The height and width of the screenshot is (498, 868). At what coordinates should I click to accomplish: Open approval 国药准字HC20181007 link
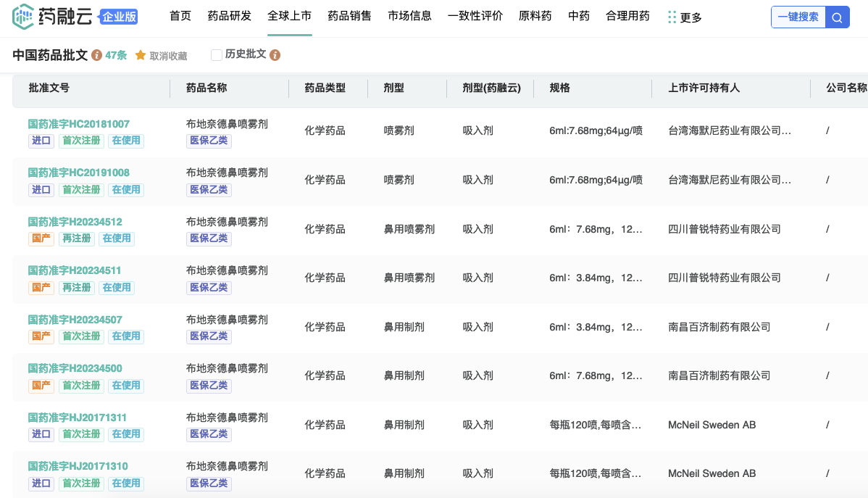tap(78, 124)
